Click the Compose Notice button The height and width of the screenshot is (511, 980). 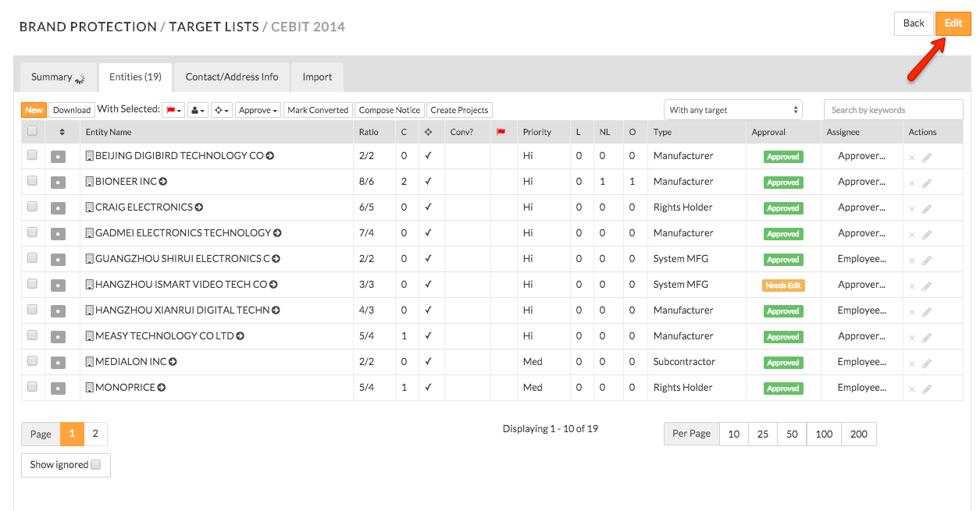(389, 110)
